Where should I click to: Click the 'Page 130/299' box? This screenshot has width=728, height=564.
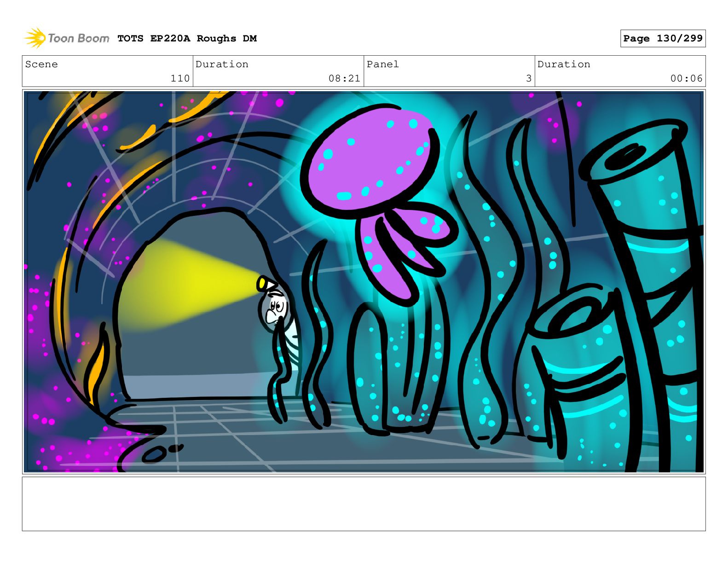(x=663, y=39)
